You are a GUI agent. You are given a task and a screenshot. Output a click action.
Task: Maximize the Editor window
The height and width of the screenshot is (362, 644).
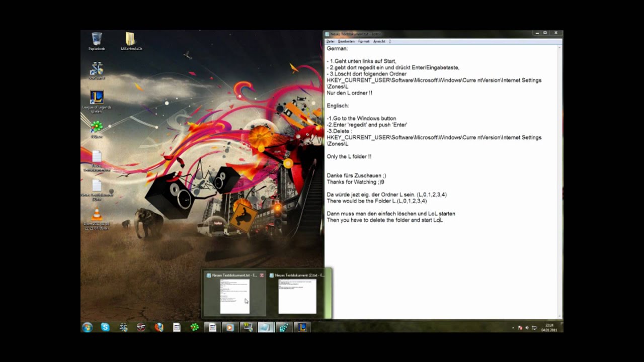pyautogui.click(x=545, y=33)
